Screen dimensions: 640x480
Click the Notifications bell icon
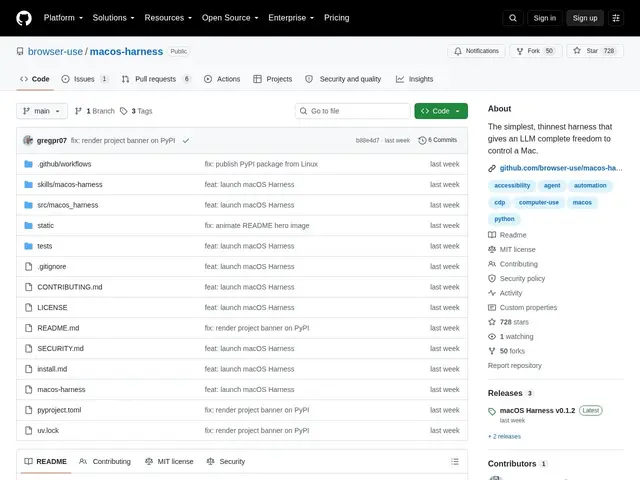[458, 51]
